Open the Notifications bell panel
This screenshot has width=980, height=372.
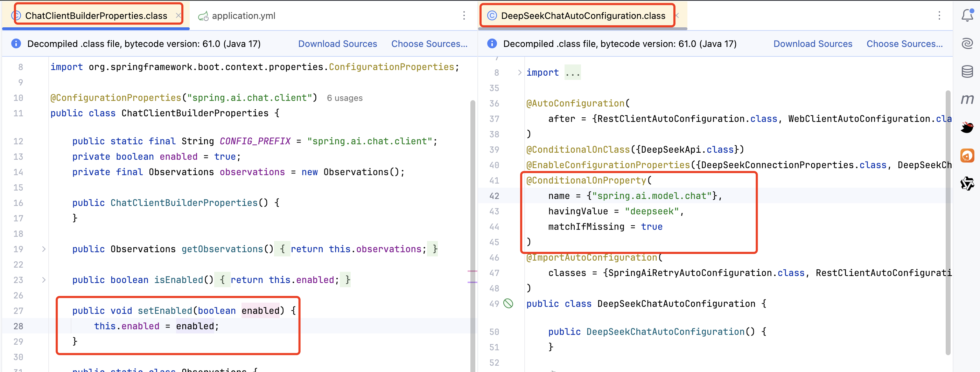(967, 15)
